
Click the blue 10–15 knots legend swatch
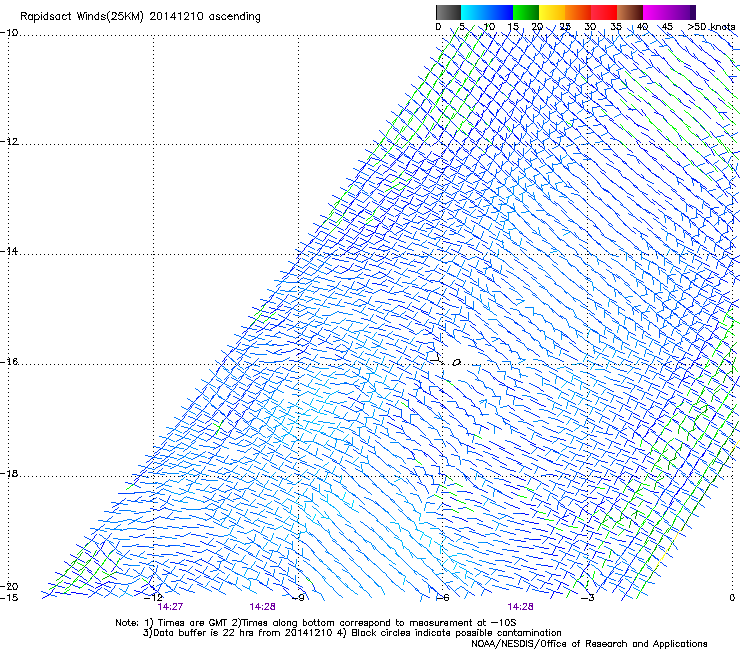click(500, 12)
